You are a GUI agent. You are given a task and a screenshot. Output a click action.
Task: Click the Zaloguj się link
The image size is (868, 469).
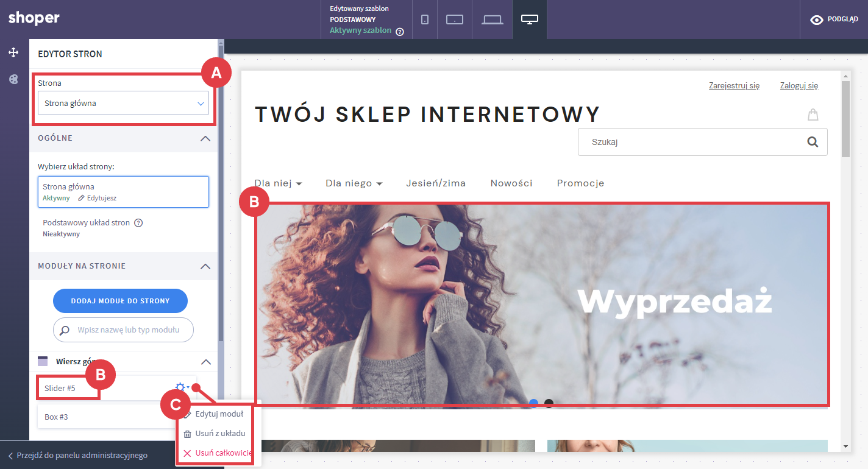point(799,86)
